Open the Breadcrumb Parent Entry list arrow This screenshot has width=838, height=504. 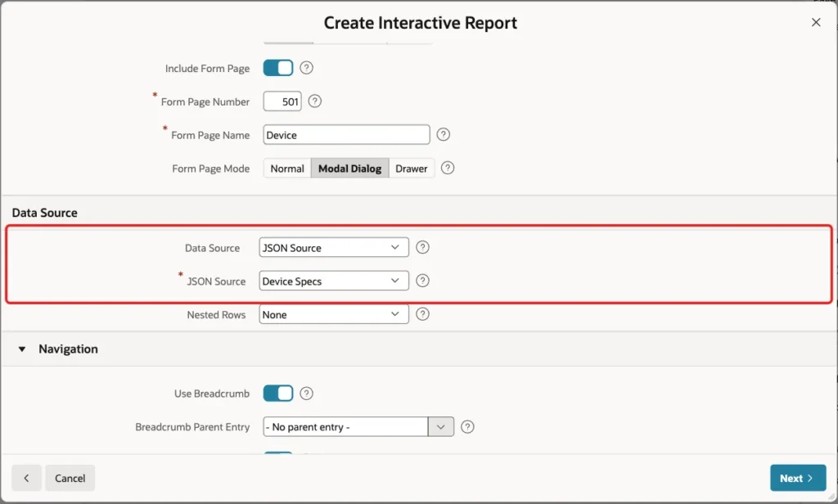pyautogui.click(x=441, y=427)
